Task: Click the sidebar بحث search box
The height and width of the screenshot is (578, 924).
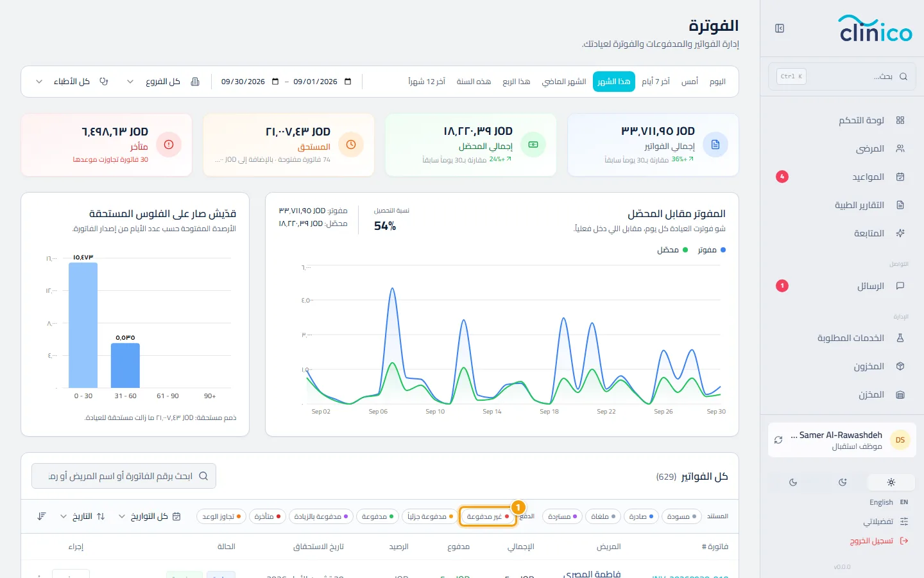Action: pos(842,76)
